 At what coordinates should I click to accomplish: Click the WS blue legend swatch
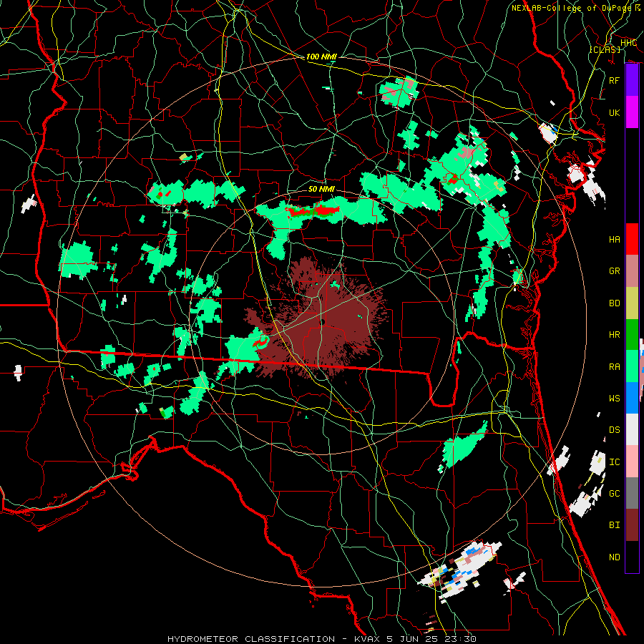(x=632, y=398)
